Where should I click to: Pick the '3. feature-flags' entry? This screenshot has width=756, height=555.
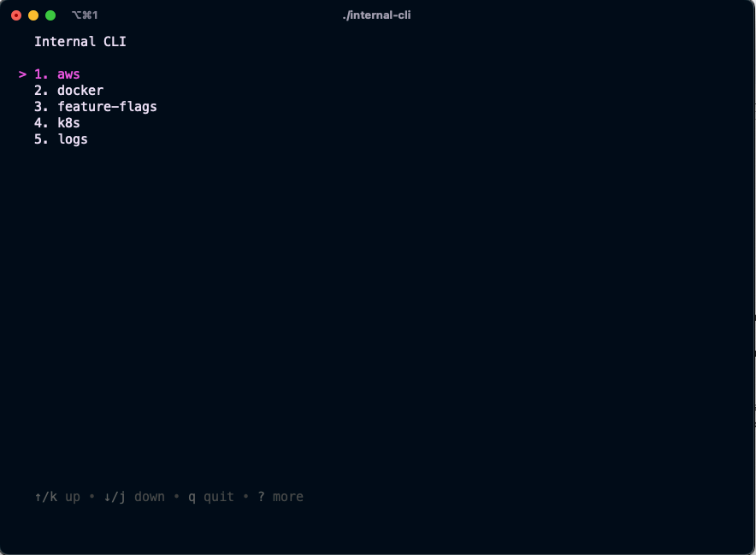[96, 107]
